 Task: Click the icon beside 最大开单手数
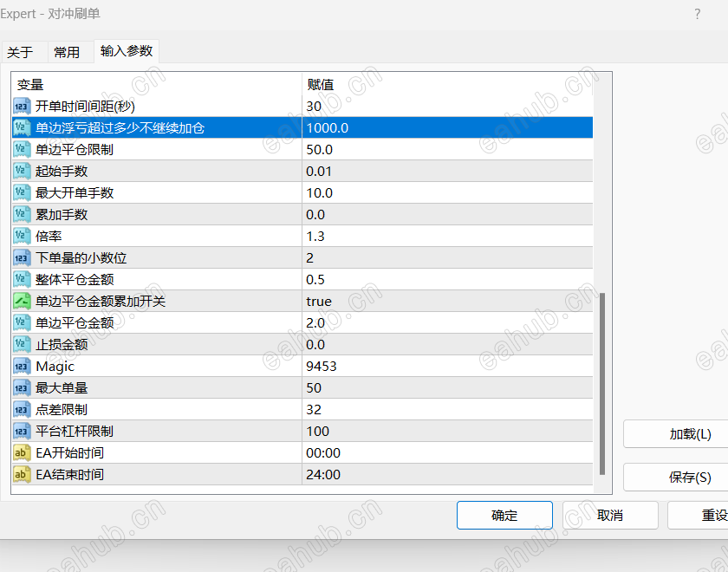[22, 193]
